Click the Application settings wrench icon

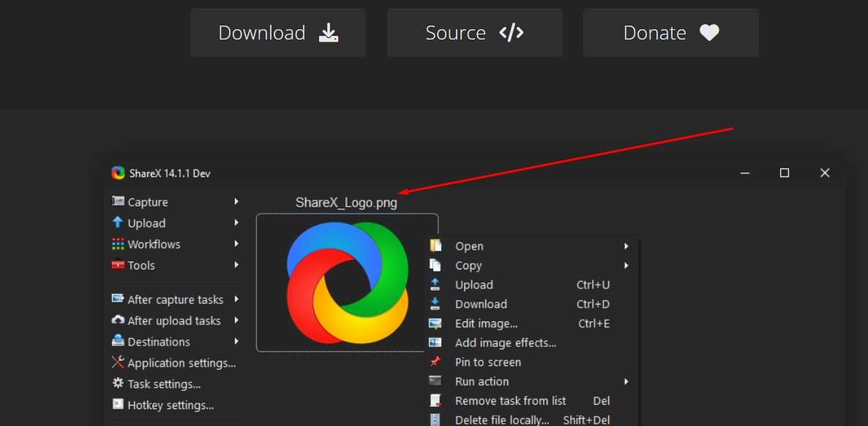pyautogui.click(x=118, y=362)
